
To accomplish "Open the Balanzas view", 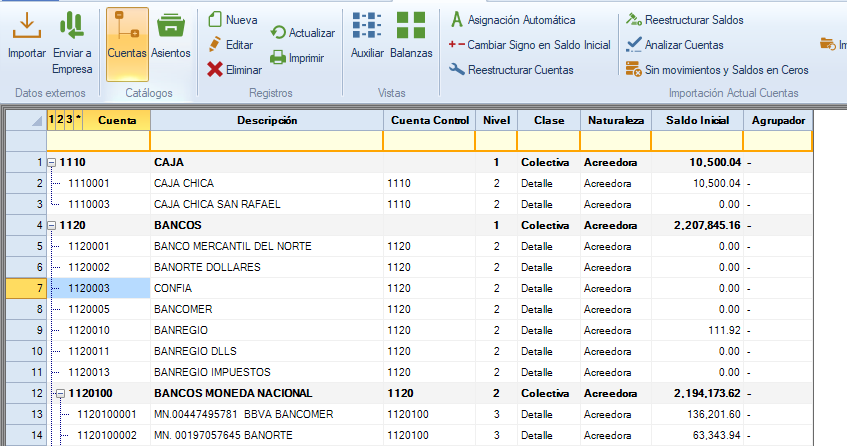I will click(410, 27).
